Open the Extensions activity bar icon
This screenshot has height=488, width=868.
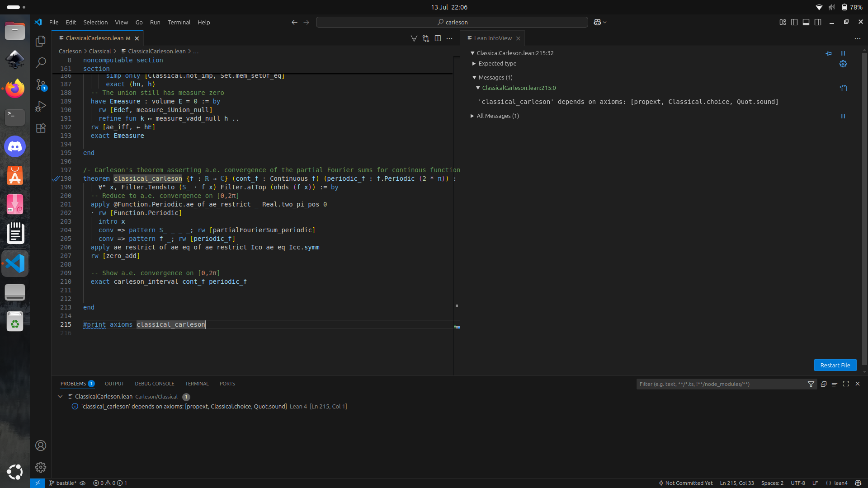pyautogui.click(x=41, y=128)
